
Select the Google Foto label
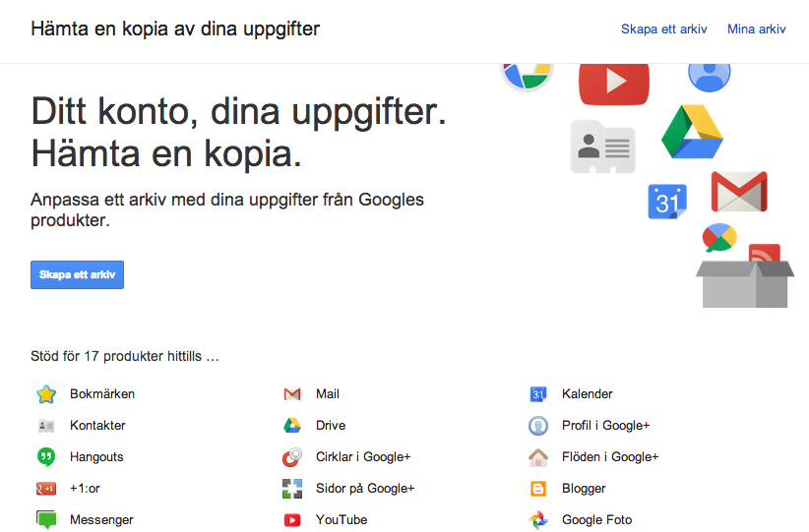coord(597,520)
